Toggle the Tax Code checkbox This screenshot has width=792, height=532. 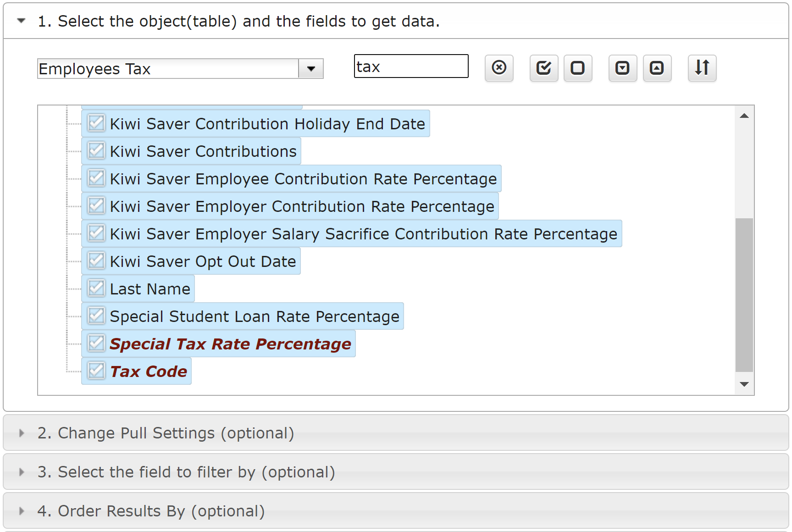[x=96, y=371]
